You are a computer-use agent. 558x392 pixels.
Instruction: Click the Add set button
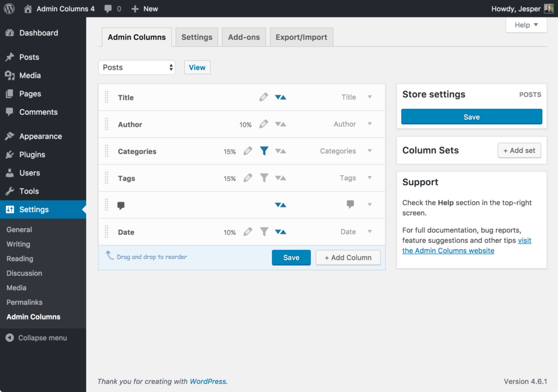tap(519, 150)
